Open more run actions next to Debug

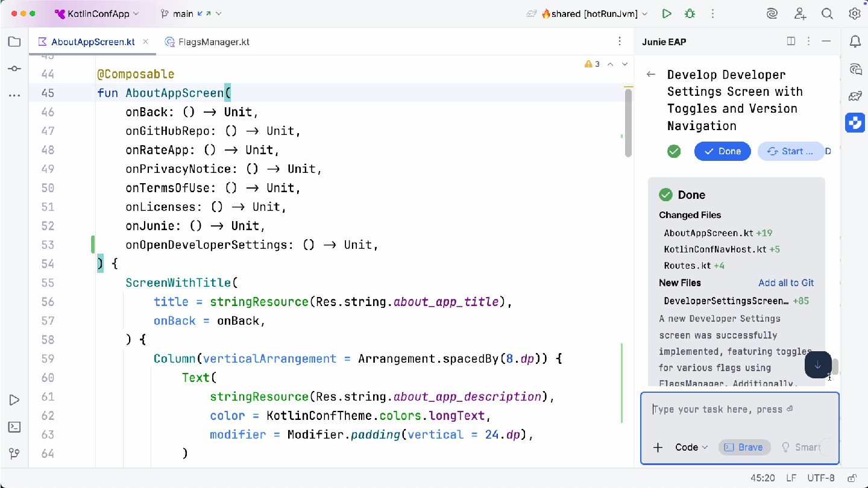click(712, 13)
